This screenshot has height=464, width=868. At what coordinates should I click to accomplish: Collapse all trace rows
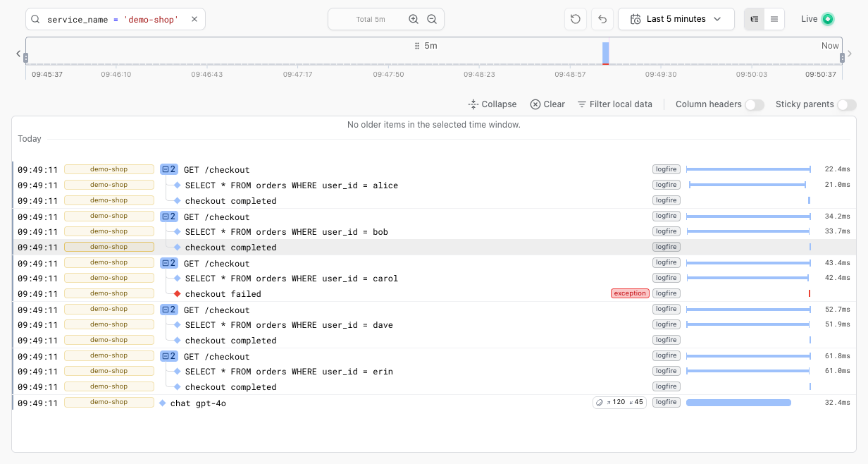tap(492, 104)
